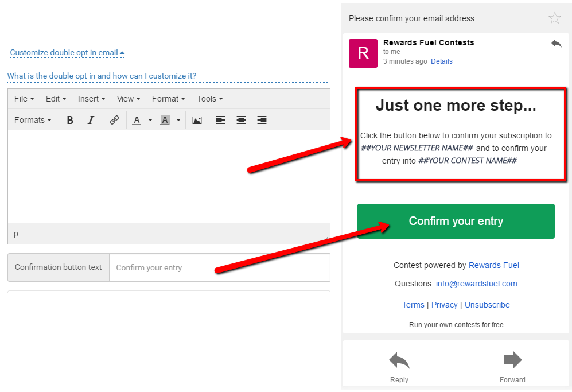572x392 pixels.
Task: Align text center in the editor
Action: coord(241,120)
